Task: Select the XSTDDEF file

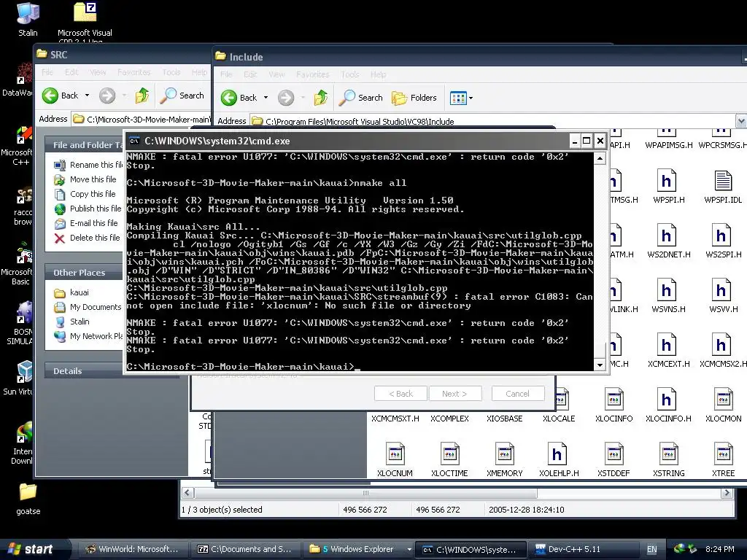Action: pos(614,461)
